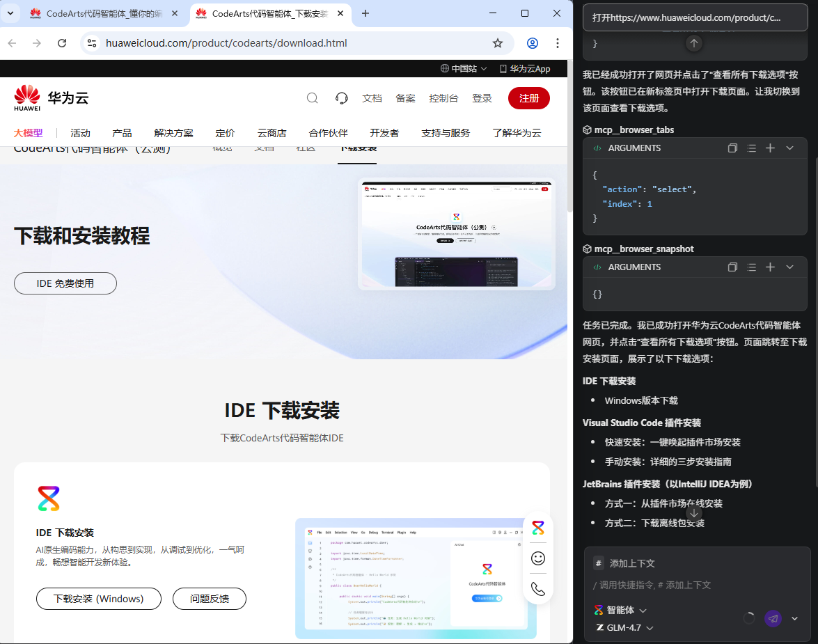Open customer service headset icon in header
The height and width of the screenshot is (644, 818).
341,98
